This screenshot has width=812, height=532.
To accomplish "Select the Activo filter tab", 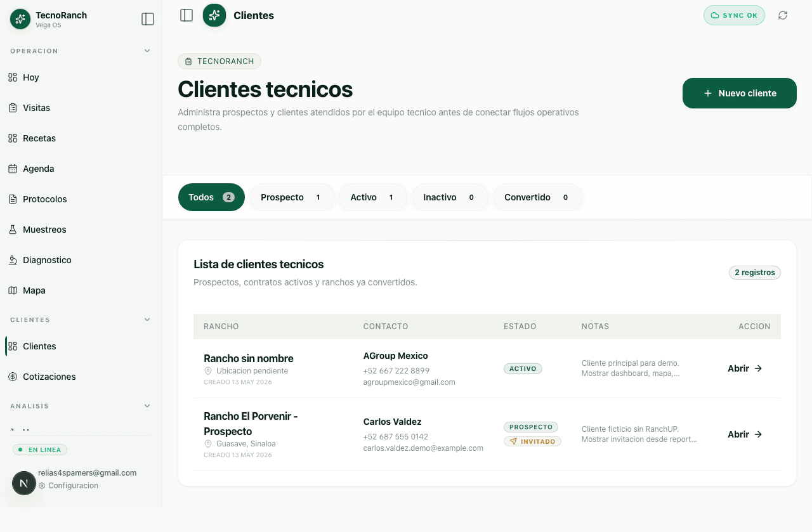I will (x=373, y=197).
